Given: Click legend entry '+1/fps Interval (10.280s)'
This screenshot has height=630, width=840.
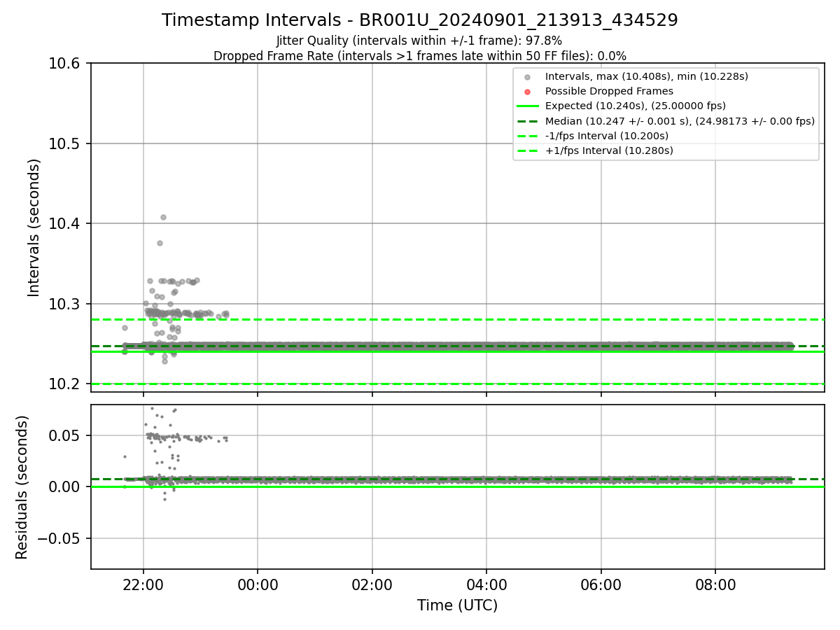Looking at the screenshot, I should tap(609, 150).
